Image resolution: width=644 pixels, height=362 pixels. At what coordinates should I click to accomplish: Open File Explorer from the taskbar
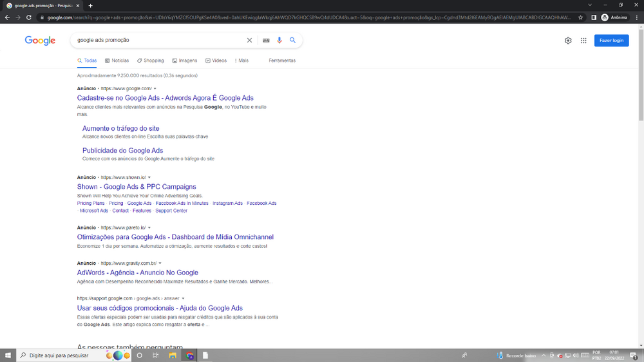pos(173,356)
